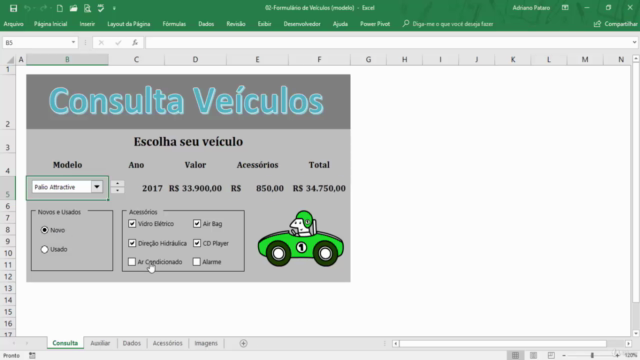
Task: Add a new sheet with plus icon
Action: coord(243,343)
